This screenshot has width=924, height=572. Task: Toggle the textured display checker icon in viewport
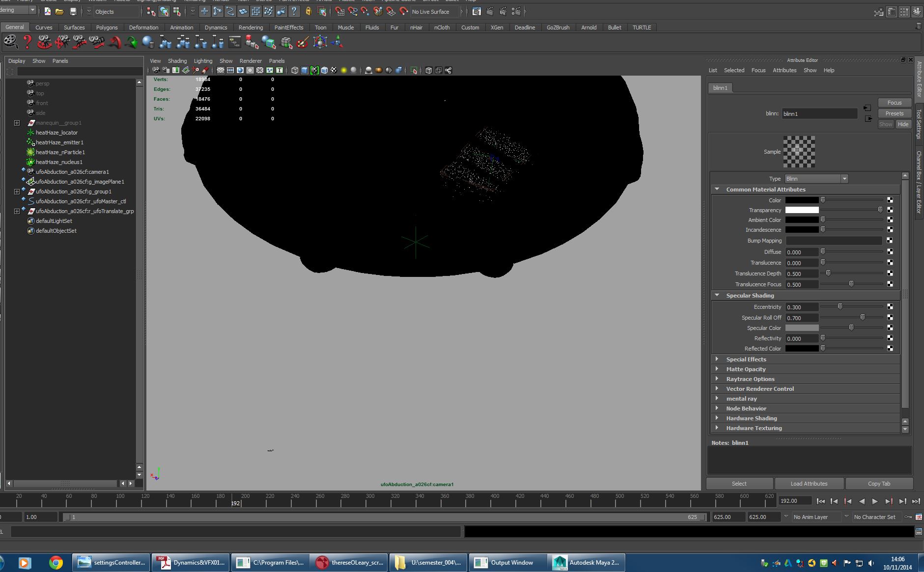[x=334, y=70]
